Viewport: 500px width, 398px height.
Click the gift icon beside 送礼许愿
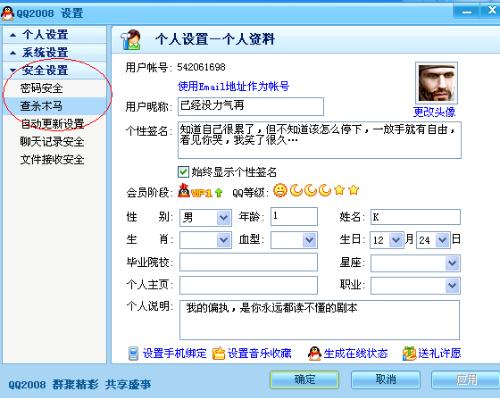(x=409, y=353)
